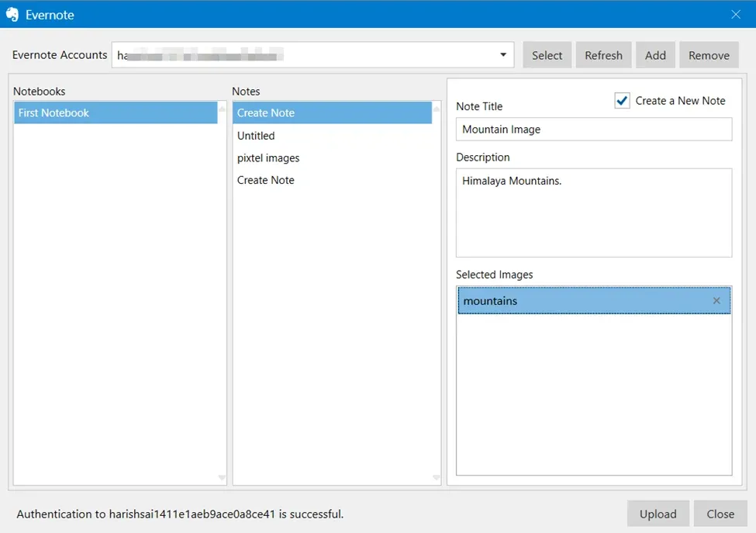Click the Evernote elephant logo icon
The height and width of the screenshot is (533, 756).
(x=12, y=15)
